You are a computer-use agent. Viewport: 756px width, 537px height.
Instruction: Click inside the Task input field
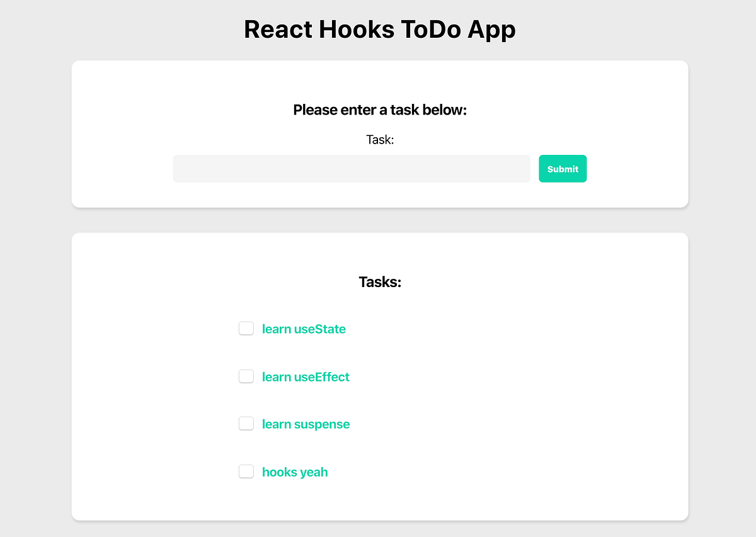point(351,168)
